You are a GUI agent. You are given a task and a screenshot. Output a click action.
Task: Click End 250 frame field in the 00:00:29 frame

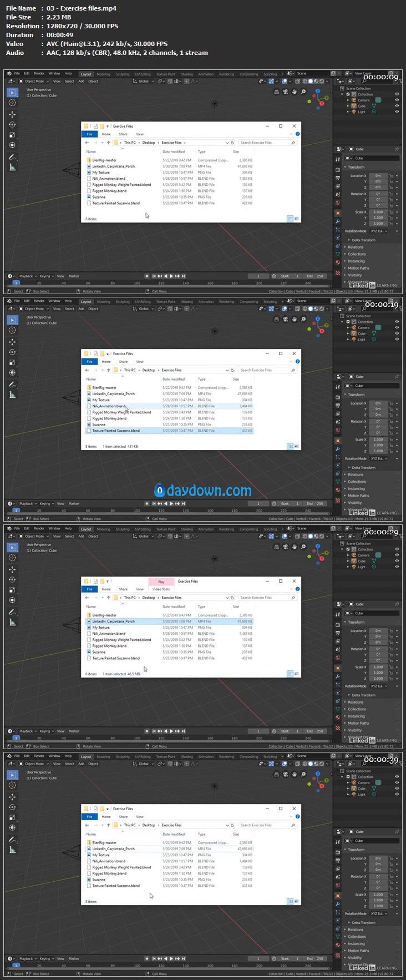click(x=315, y=731)
